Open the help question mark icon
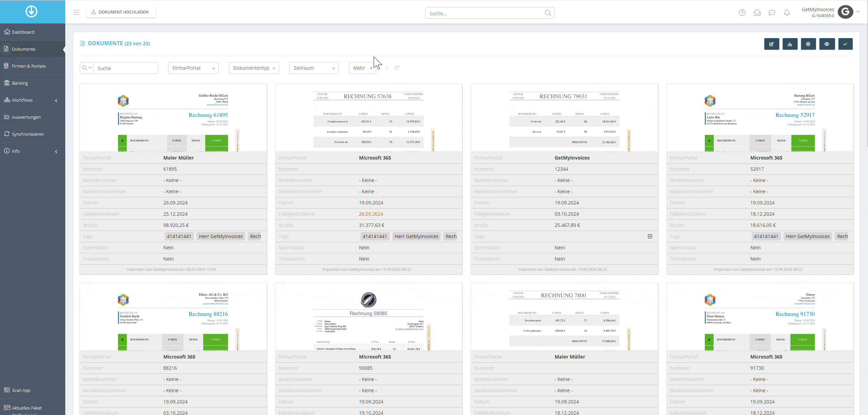The height and width of the screenshot is (415, 868). (x=742, y=13)
